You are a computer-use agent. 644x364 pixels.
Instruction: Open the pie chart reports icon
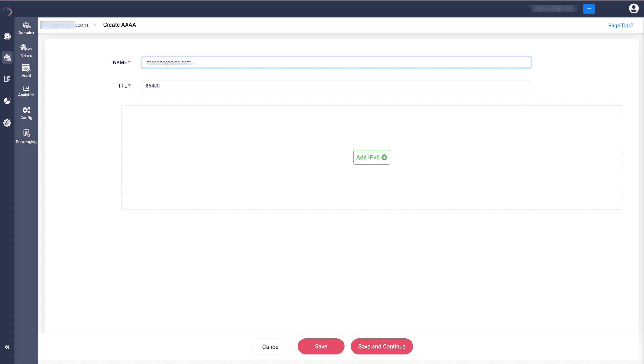(7, 101)
